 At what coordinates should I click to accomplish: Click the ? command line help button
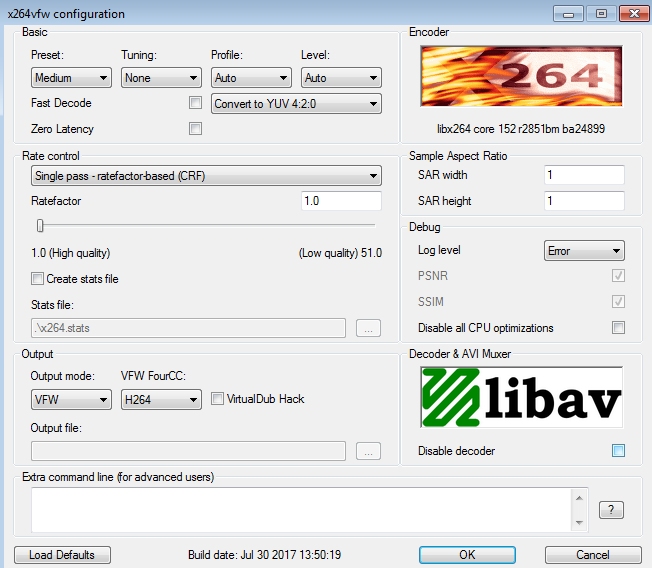[x=611, y=510]
